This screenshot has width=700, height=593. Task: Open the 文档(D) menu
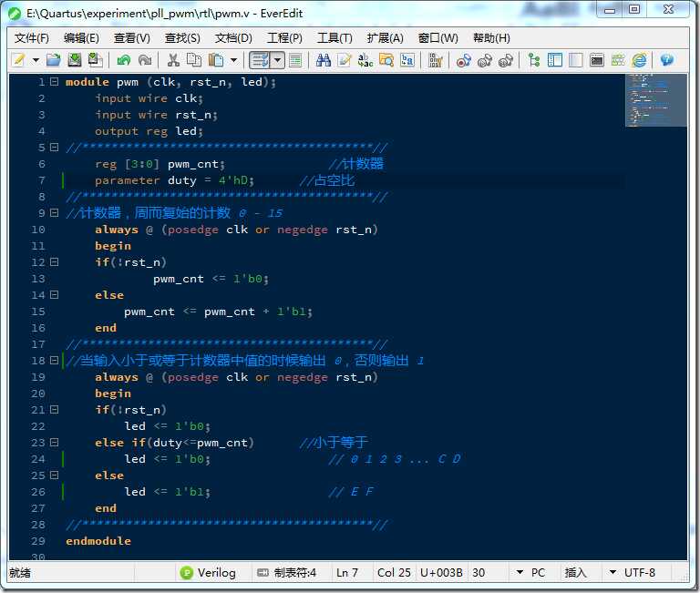tap(233, 38)
